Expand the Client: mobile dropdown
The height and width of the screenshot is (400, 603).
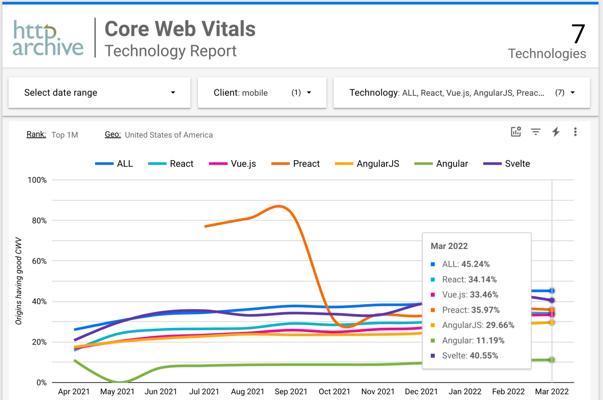[262, 93]
